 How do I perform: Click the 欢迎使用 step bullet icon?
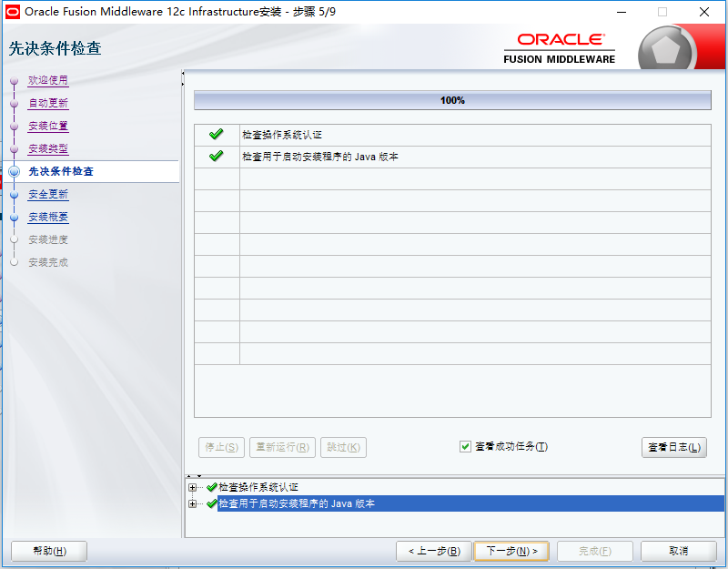[x=15, y=81]
